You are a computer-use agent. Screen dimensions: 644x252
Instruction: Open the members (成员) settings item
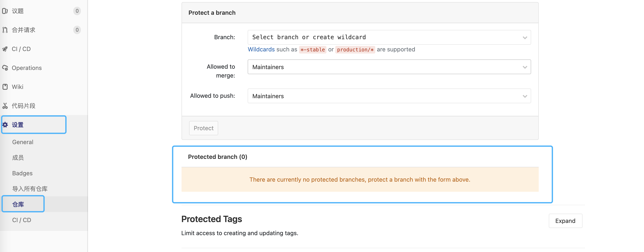point(18,158)
